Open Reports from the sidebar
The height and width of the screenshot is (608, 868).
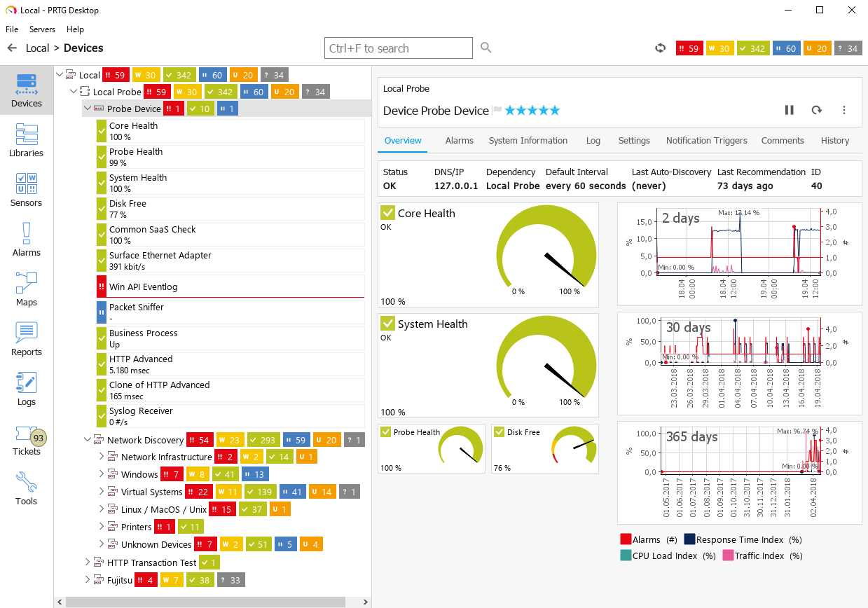coord(27,340)
